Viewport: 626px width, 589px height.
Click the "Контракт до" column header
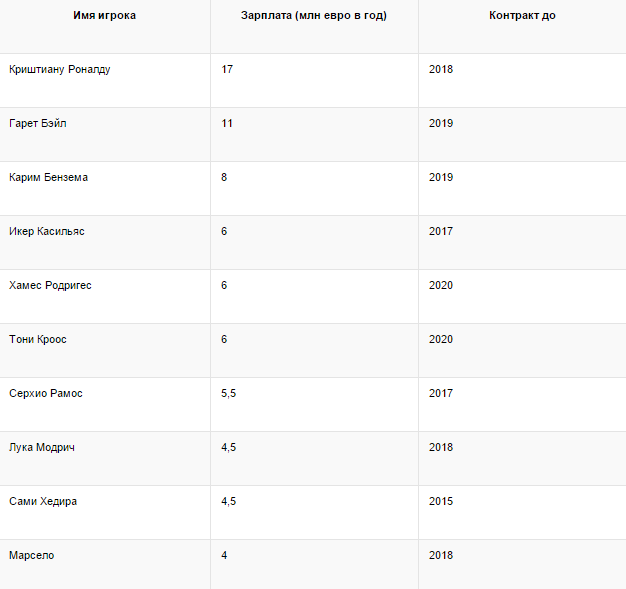(522, 16)
